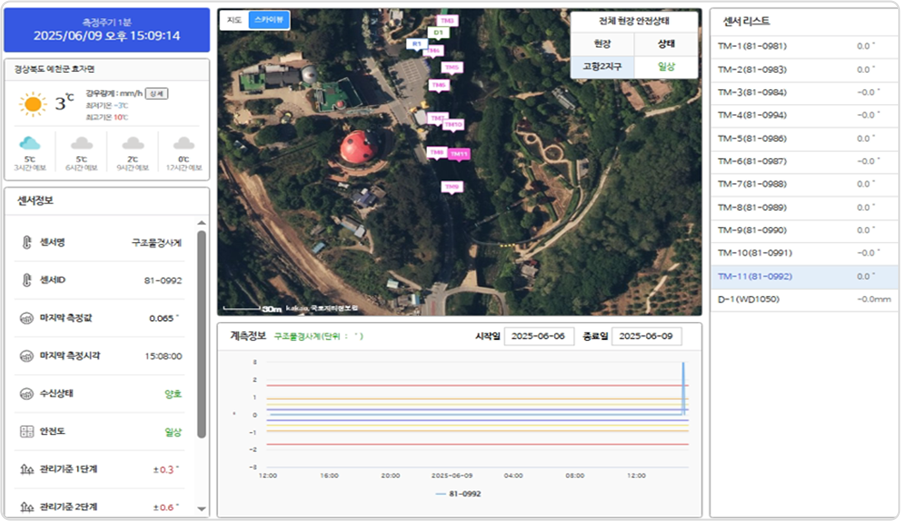Select the TM3 marker on the map
This screenshot has height=521, width=901.
coord(447,21)
